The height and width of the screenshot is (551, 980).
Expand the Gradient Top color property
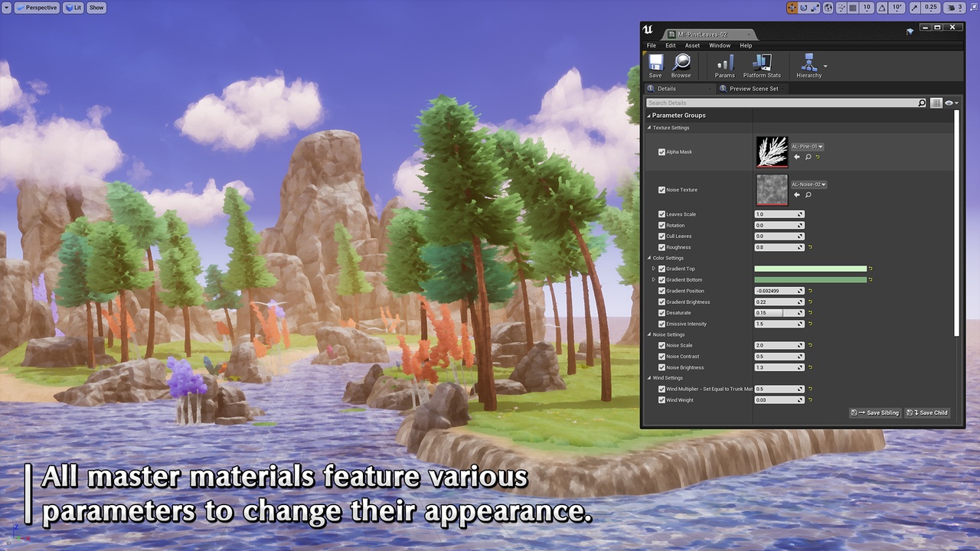tap(653, 269)
